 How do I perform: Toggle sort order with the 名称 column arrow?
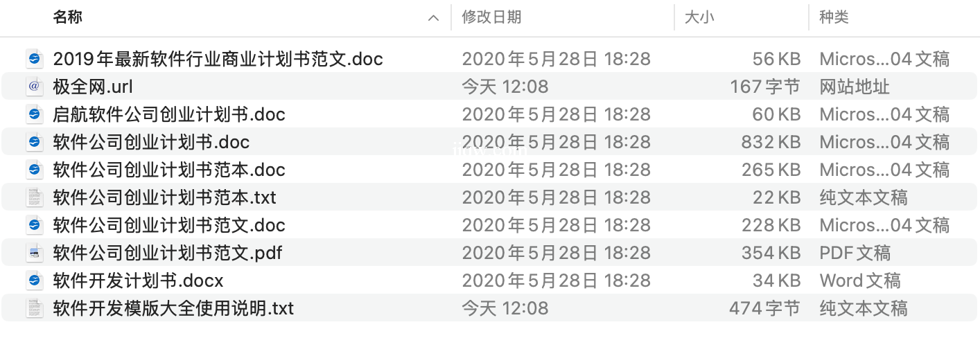click(x=434, y=18)
